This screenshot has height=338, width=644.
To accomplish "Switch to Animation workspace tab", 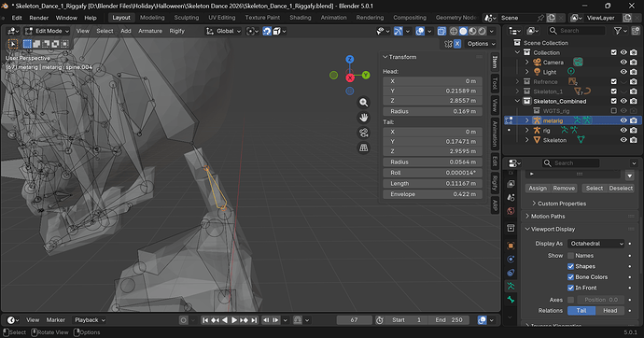I will 333,18.
